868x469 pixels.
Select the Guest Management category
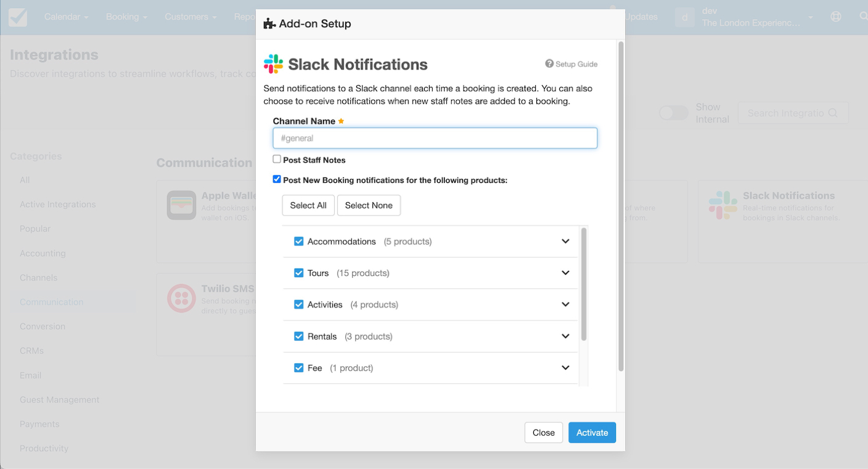tap(59, 400)
